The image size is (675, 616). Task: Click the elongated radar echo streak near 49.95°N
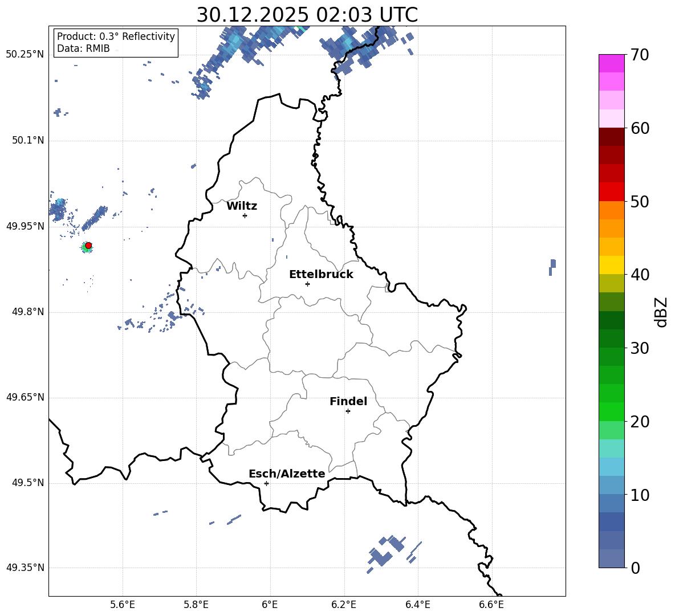95,218
